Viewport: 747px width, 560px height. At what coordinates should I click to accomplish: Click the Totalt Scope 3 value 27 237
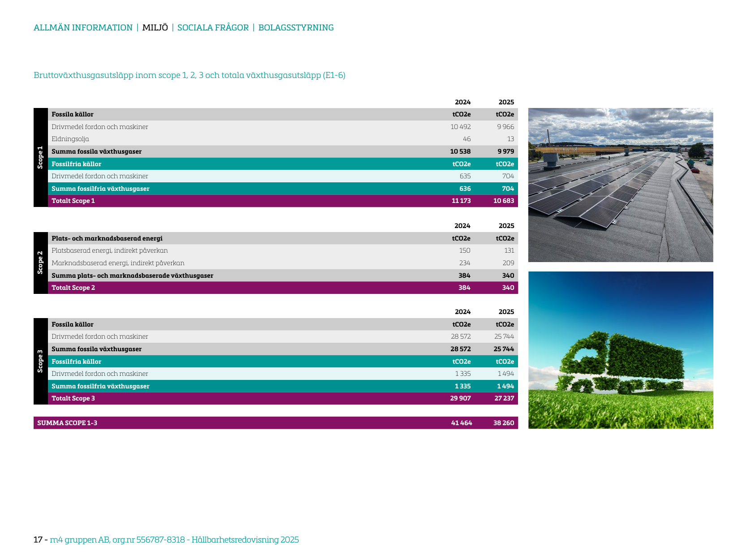point(504,398)
